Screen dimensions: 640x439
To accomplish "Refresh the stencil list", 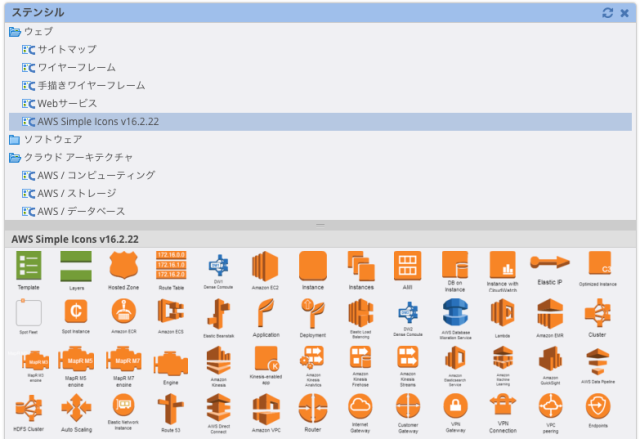I will tap(607, 13).
